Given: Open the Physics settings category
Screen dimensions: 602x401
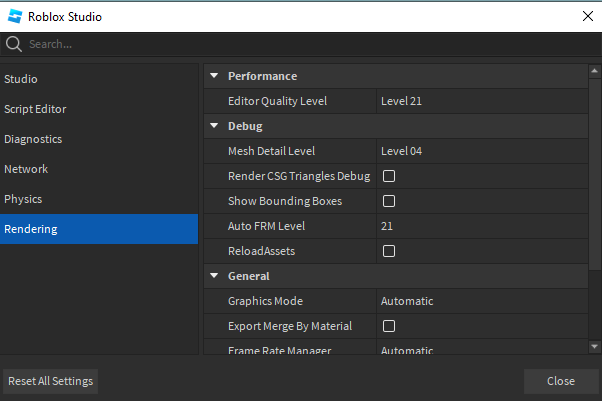Looking at the screenshot, I should pos(99,199).
